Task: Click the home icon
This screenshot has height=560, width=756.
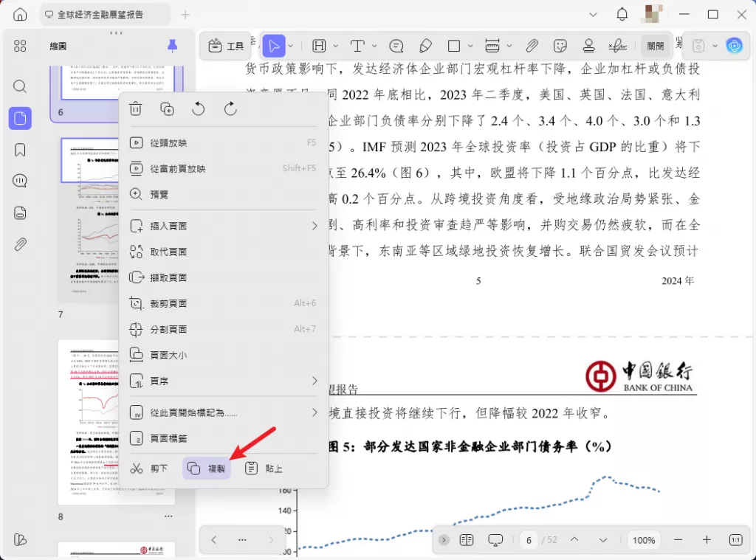Action: 20,15
